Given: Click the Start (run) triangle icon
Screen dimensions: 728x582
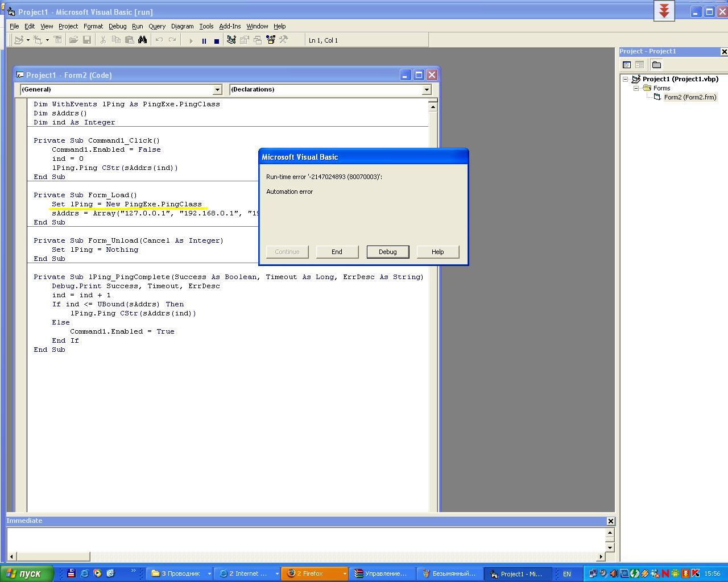Looking at the screenshot, I should [191, 40].
